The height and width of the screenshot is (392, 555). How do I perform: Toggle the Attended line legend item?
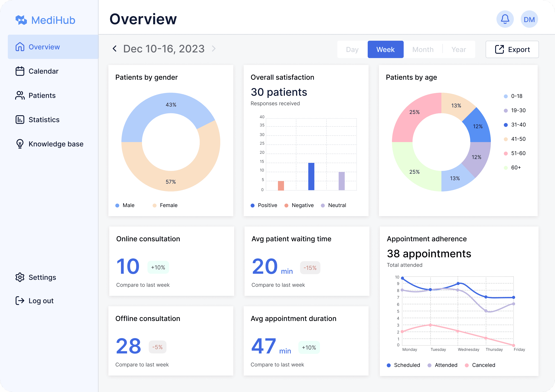(x=442, y=365)
